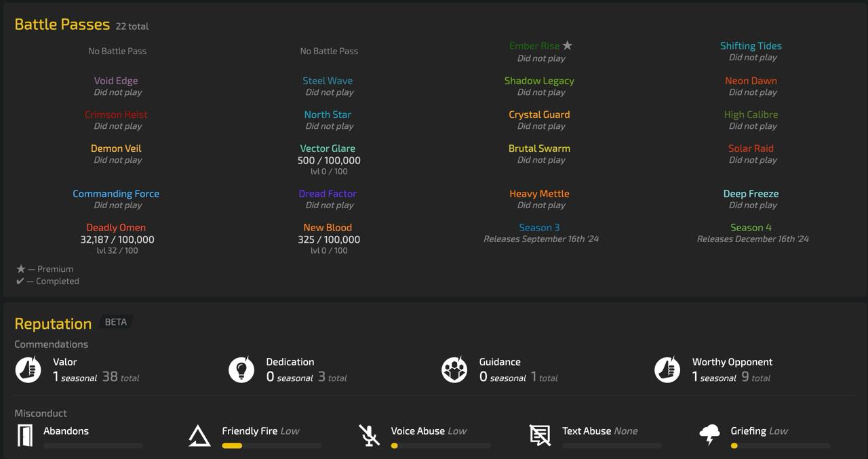Select the Crimson Heist battle pass

click(x=116, y=115)
